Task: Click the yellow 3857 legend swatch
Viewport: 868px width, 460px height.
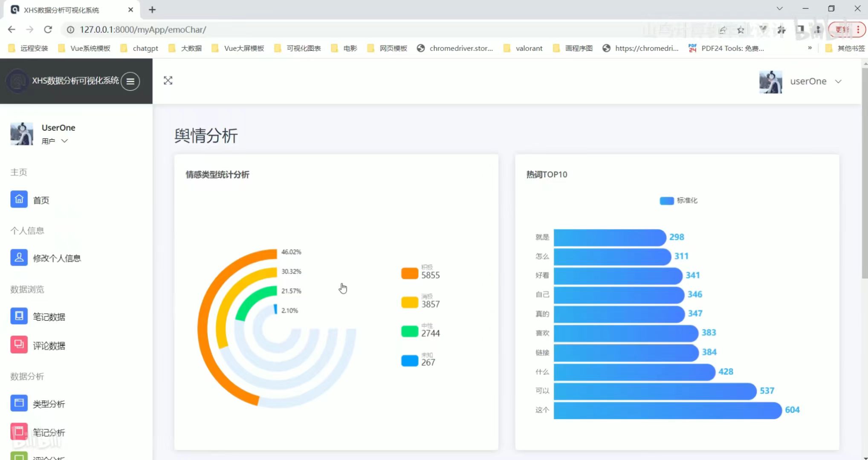Action: (409, 302)
